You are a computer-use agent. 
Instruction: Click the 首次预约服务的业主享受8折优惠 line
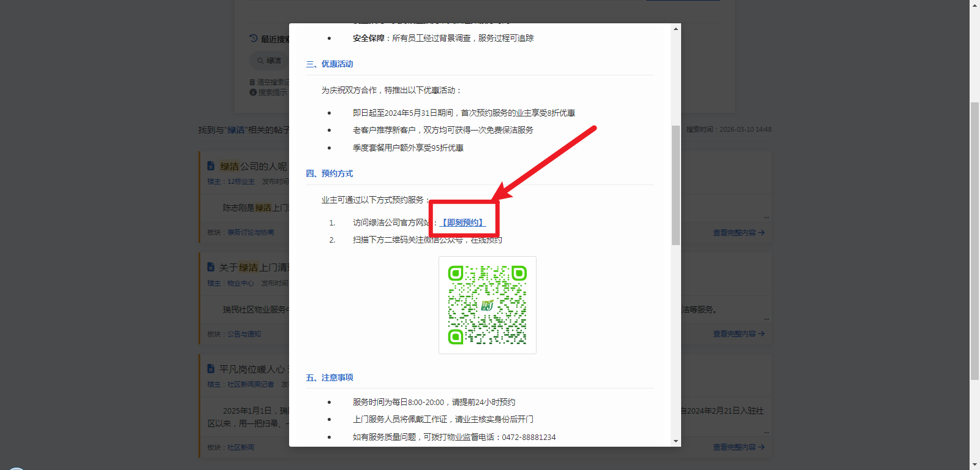464,113
